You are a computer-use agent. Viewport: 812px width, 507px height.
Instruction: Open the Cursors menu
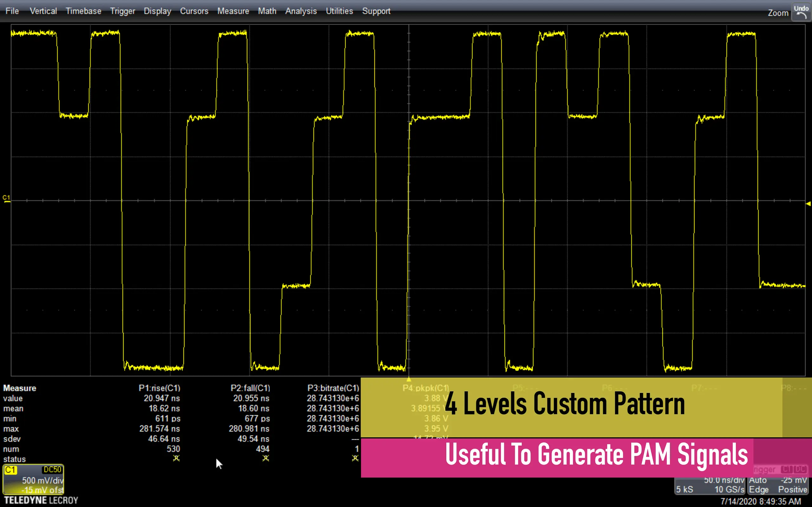pyautogui.click(x=194, y=11)
